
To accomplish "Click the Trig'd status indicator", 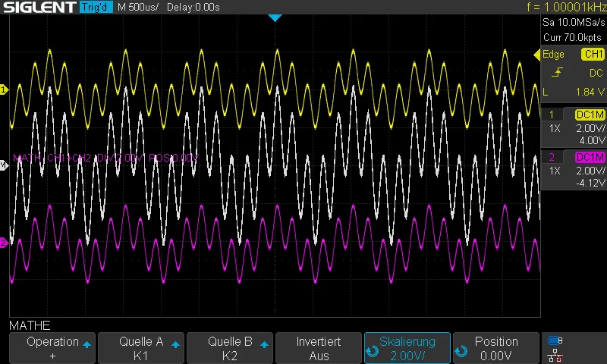I will [96, 7].
